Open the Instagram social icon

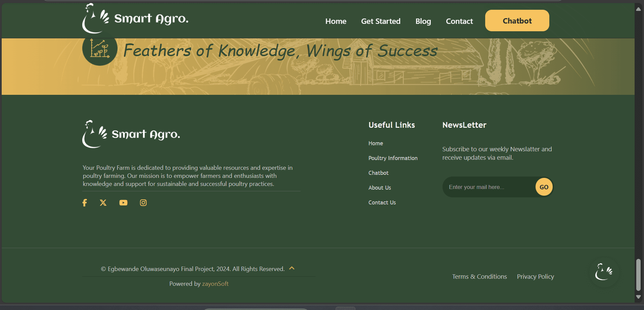(x=143, y=203)
